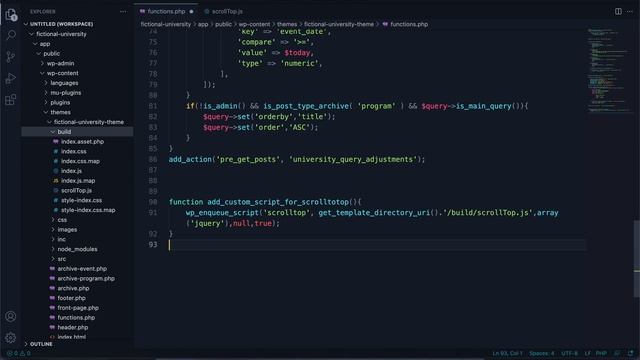Open index.js.map file
640x360 pixels.
click(x=78, y=181)
